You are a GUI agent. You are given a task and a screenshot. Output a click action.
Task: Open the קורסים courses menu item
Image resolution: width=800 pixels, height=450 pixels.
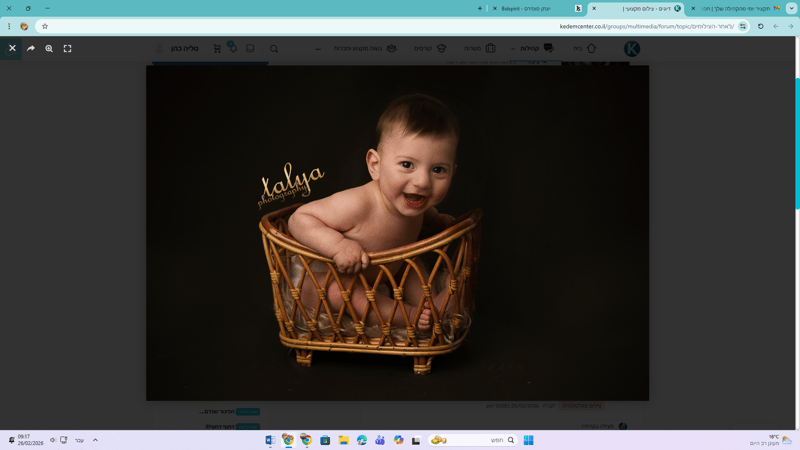pos(430,48)
